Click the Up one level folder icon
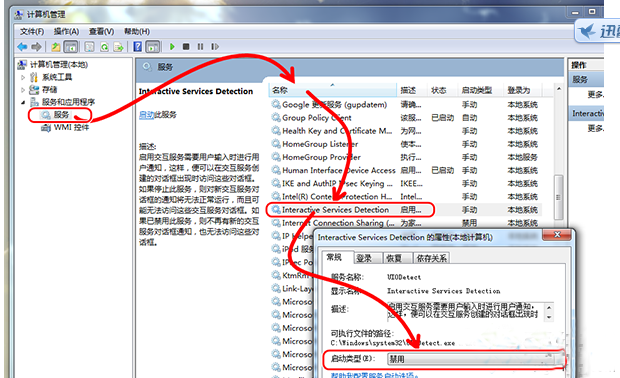Image resolution: width=620 pixels, height=378 pixels. pos(56,47)
